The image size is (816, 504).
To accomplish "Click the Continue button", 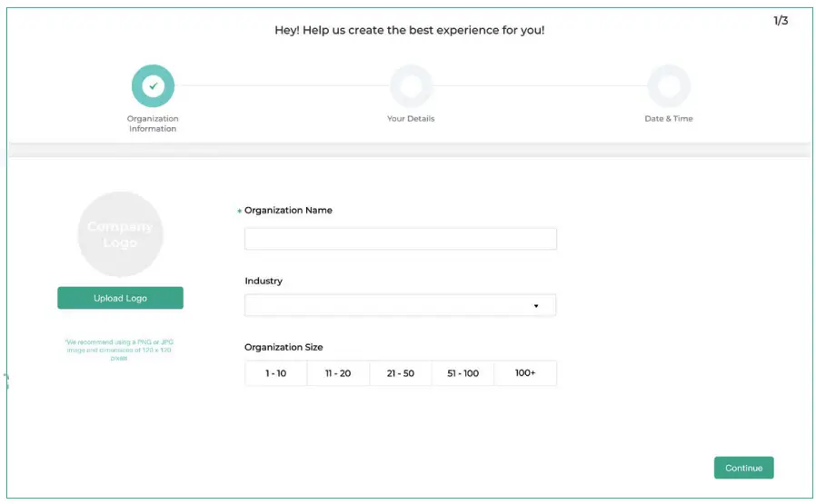I will 743,468.
